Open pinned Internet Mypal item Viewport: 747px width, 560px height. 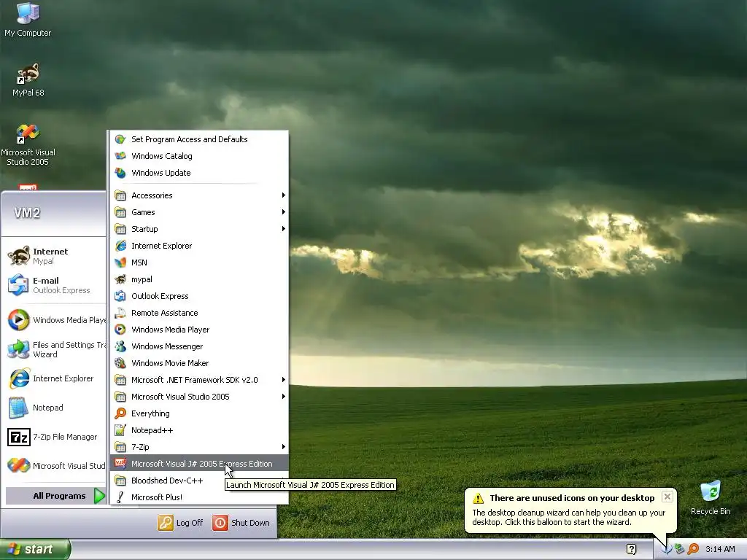pyautogui.click(x=55, y=256)
